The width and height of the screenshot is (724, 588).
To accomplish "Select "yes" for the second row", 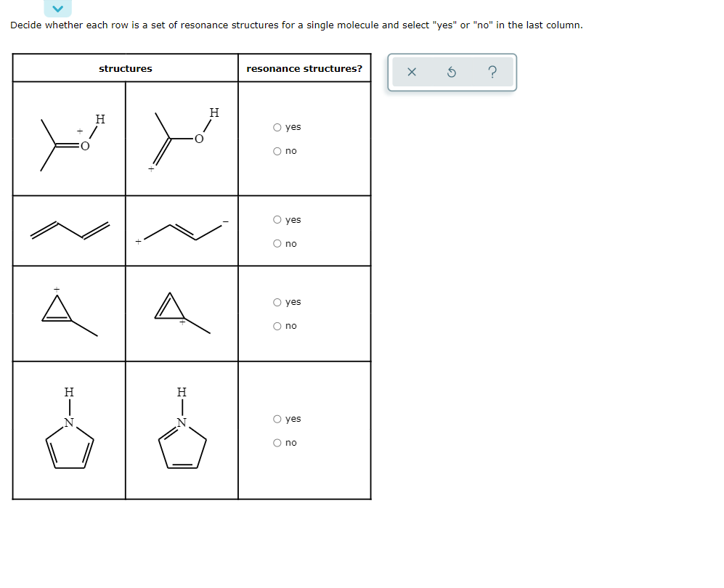I will point(277,220).
